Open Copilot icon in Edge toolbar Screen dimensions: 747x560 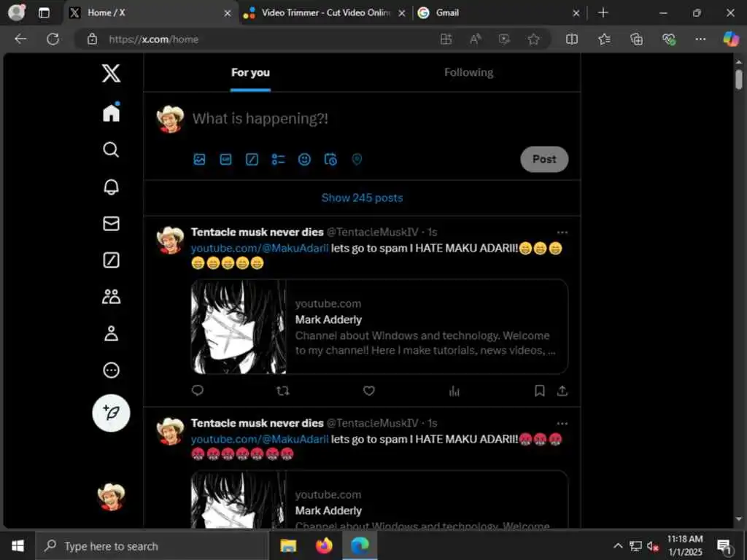pos(731,39)
